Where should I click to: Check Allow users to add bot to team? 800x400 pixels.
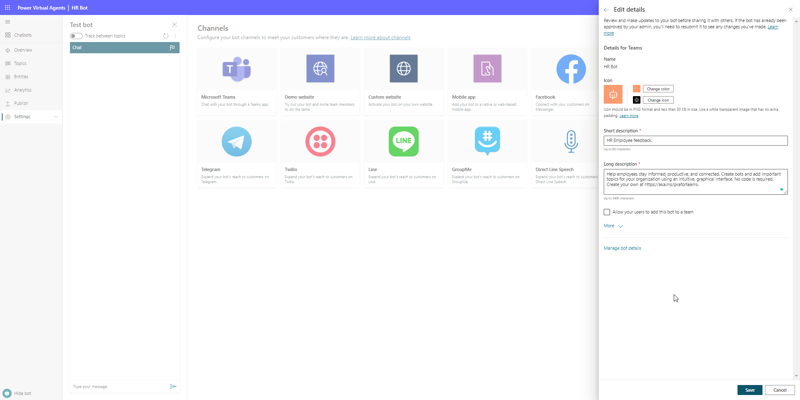[607, 212]
